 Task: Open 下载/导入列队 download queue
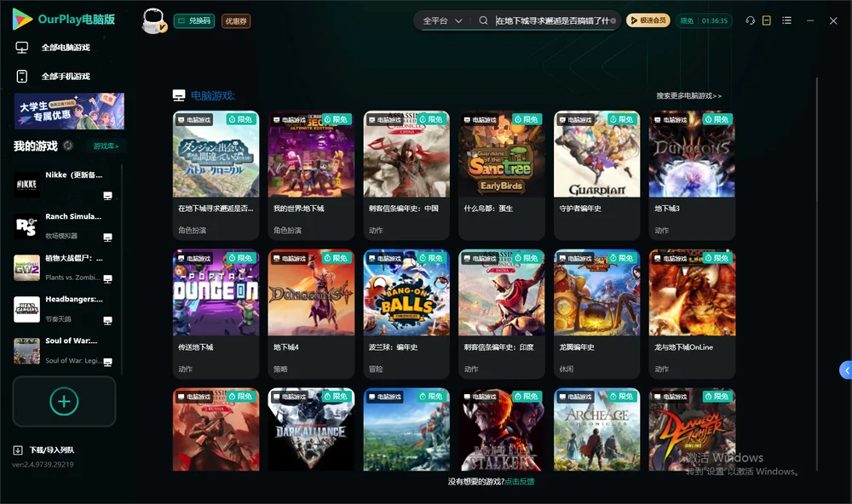43,450
